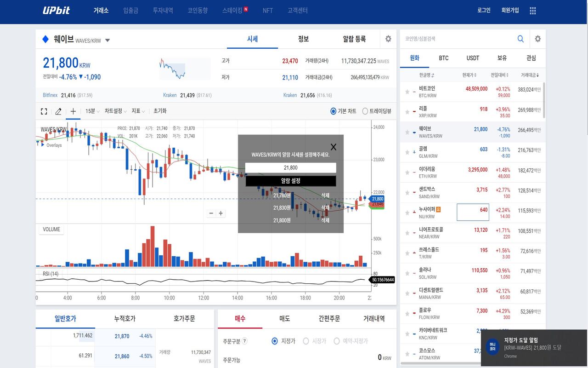Image resolution: width=588 pixels, height=368 pixels.
Task: Favorite star for 디센트럴랜드 MANA/KRW
Action: pyautogui.click(x=407, y=293)
